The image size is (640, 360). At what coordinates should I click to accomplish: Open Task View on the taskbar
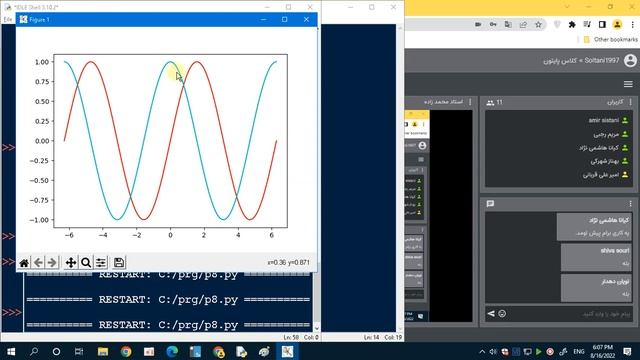tap(79, 351)
